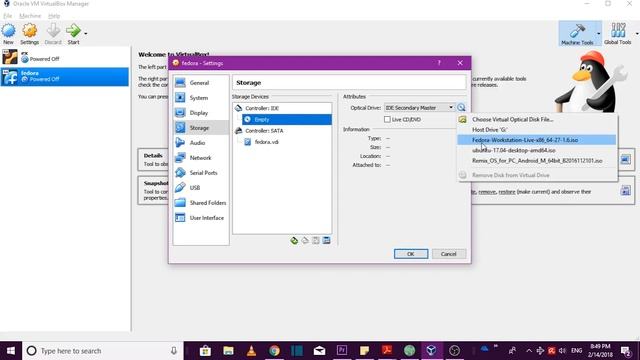The width and height of the screenshot is (640, 360).
Task: Open the Help menu
Action: coord(54,16)
